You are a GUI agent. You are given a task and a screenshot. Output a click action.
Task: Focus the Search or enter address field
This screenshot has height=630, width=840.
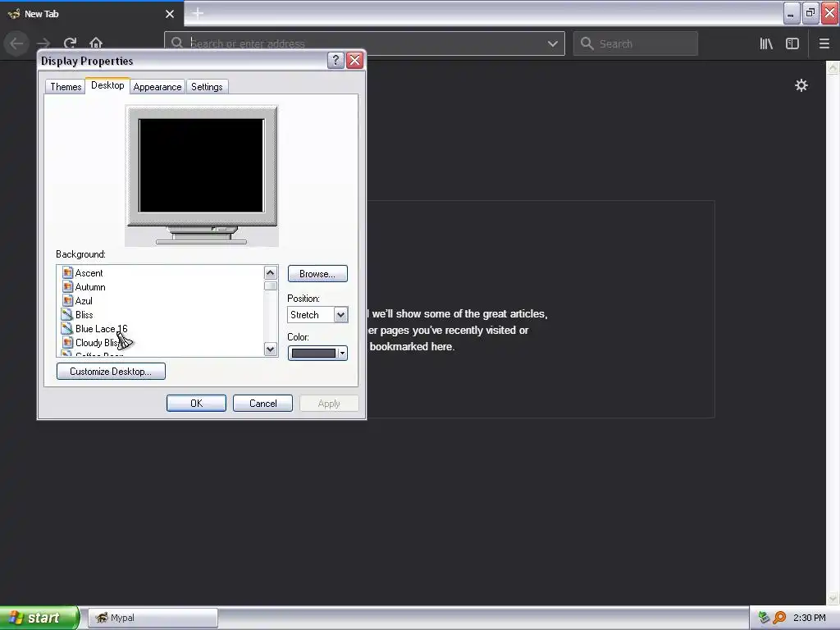point(364,43)
